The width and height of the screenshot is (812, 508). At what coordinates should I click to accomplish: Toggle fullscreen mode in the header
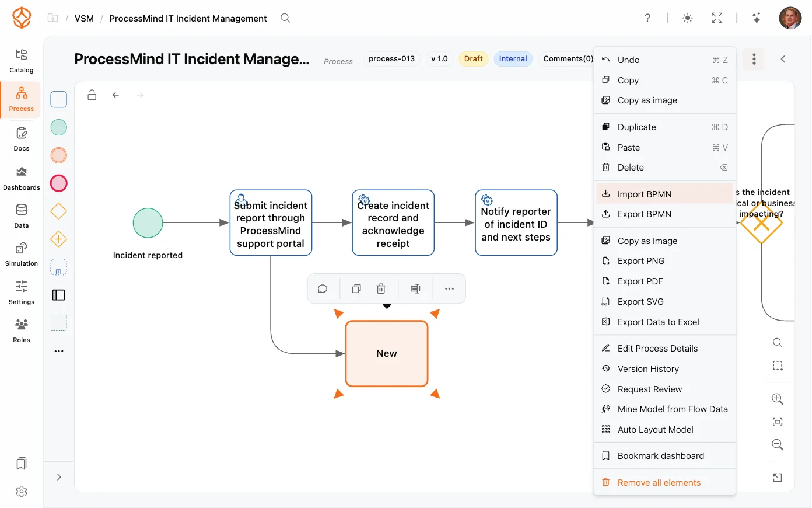(x=717, y=18)
